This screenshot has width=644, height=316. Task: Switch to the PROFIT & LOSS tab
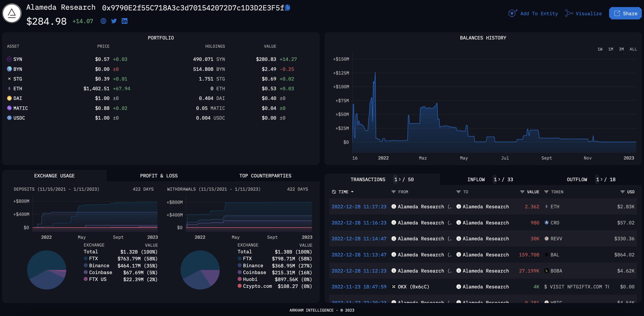pyautogui.click(x=159, y=176)
